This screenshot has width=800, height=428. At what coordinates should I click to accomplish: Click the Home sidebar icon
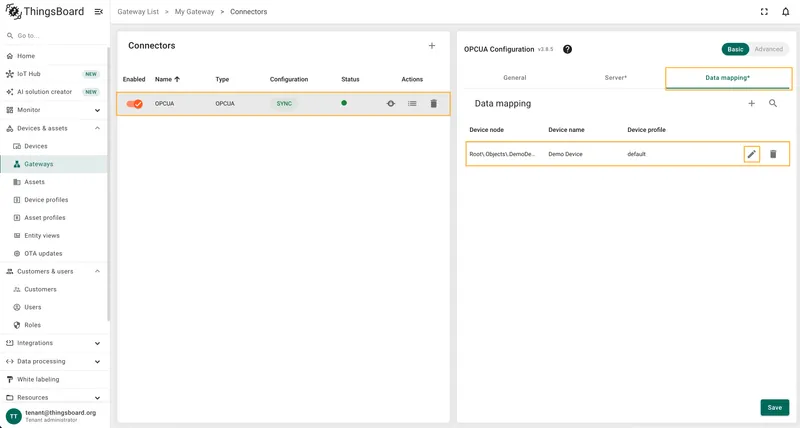tap(10, 56)
